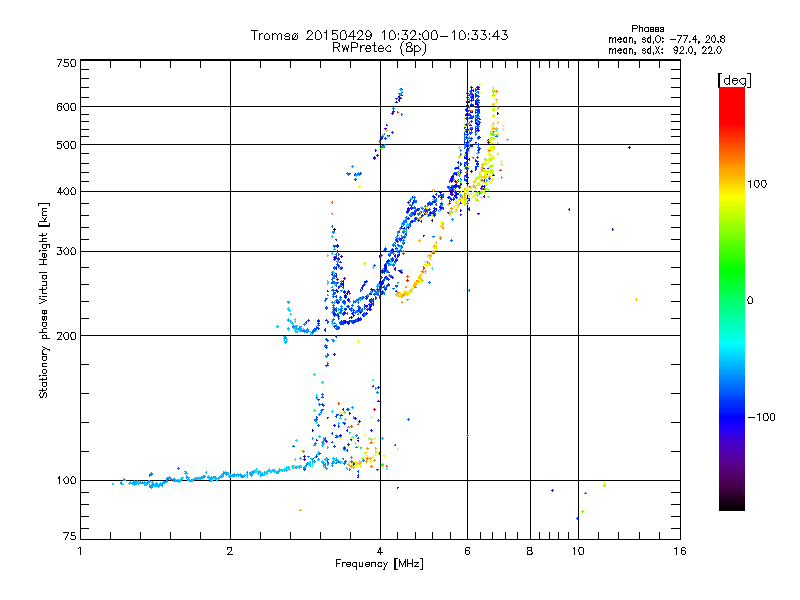Click the colorbar '100' tick label

point(757,184)
